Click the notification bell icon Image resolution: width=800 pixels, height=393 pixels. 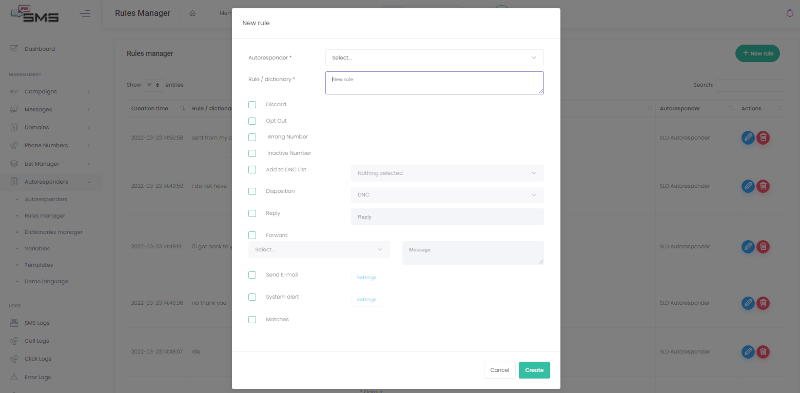tap(790, 13)
